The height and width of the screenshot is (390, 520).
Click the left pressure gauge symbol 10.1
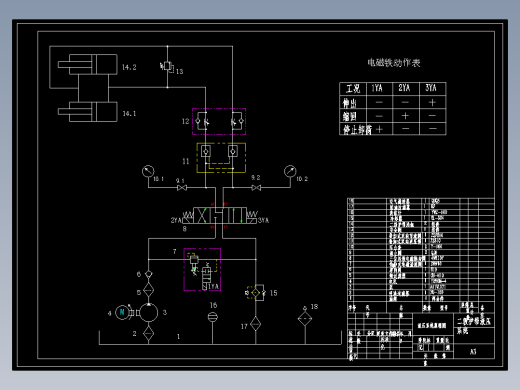pos(148,171)
